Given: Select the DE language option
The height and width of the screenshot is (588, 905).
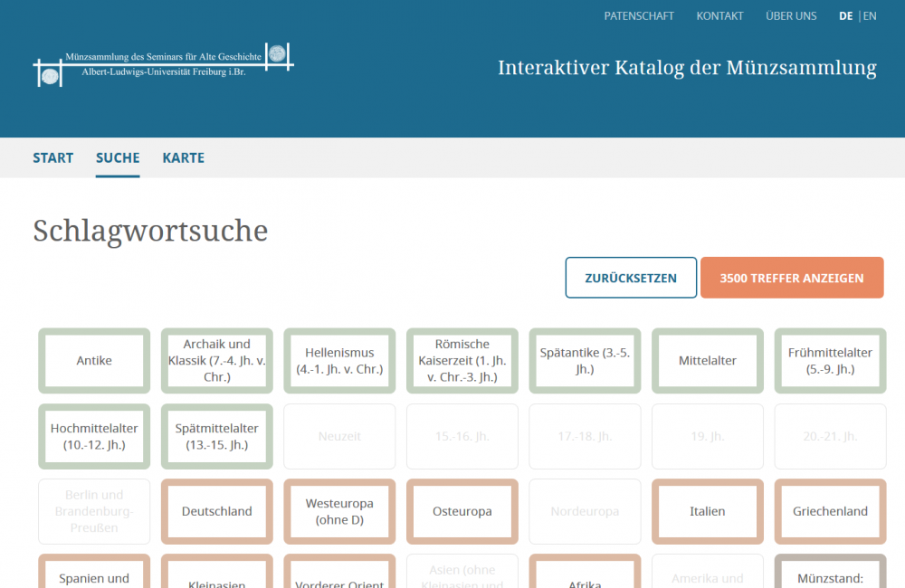Looking at the screenshot, I should coord(845,15).
